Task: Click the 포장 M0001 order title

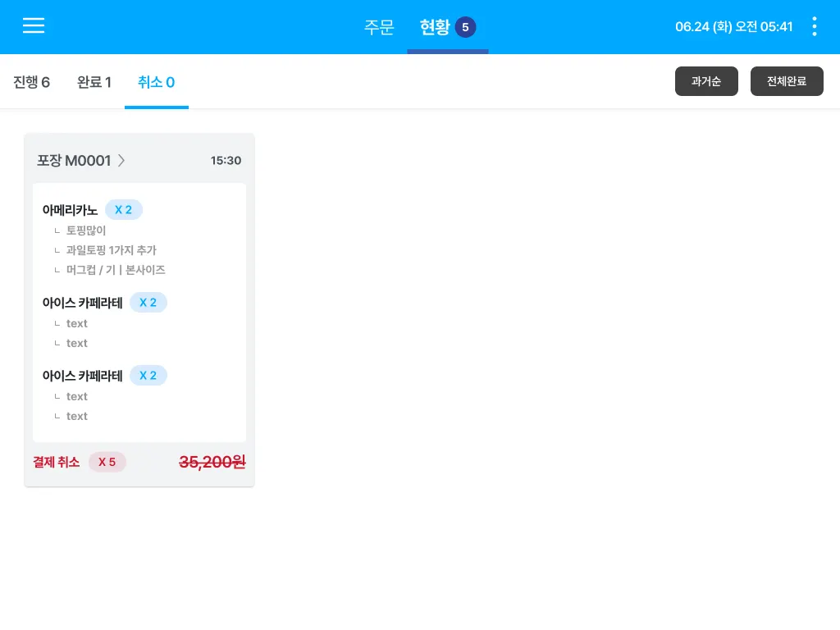Action: click(74, 161)
